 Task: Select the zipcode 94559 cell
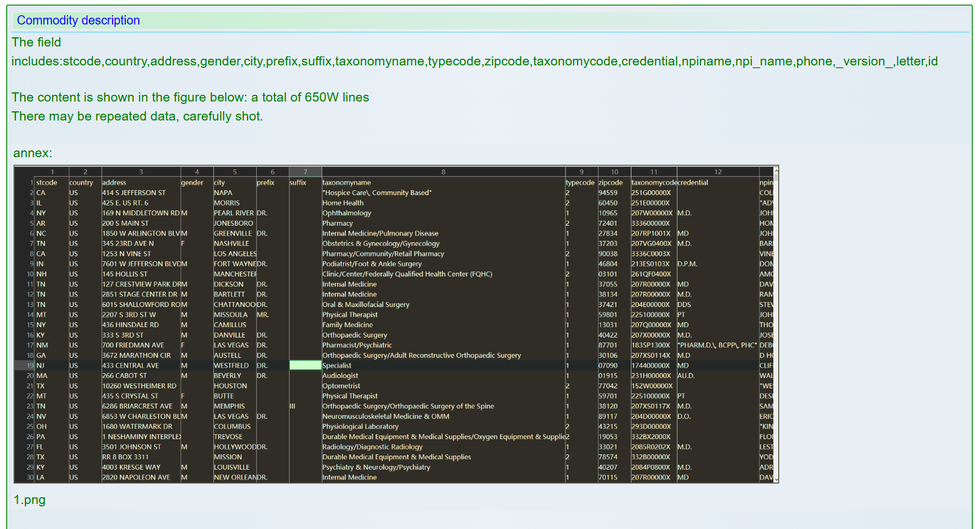coord(608,193)
